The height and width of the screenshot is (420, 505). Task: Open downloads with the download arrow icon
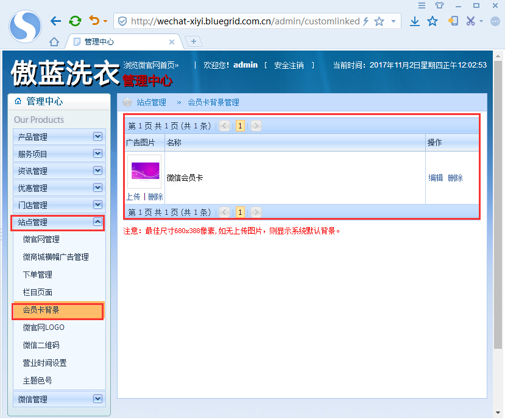415,20
